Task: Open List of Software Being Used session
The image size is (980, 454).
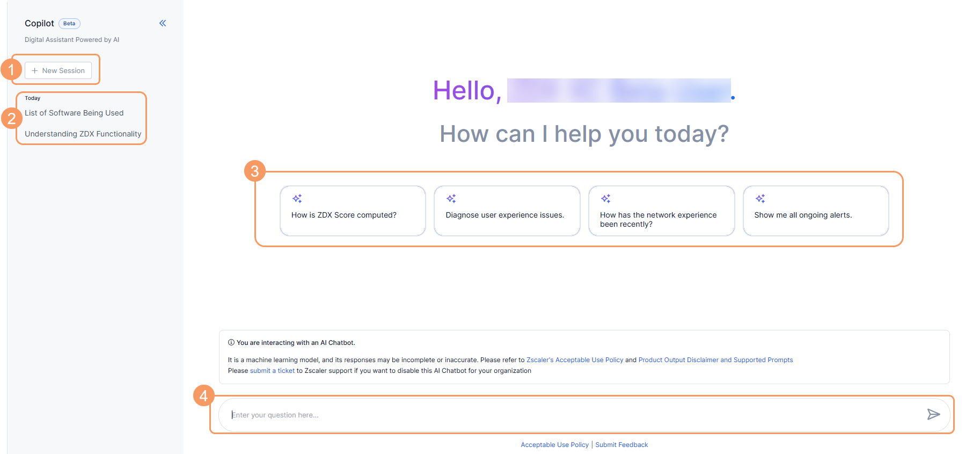Action: (x=74, y=113)
